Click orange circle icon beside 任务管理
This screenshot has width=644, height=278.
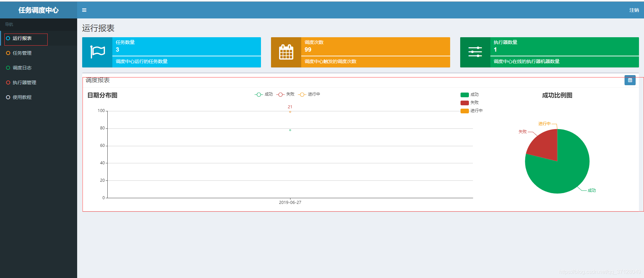coord(8,53)
